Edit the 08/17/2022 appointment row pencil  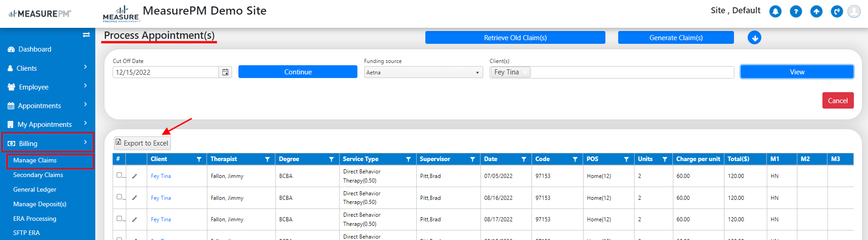click(134, 219)
